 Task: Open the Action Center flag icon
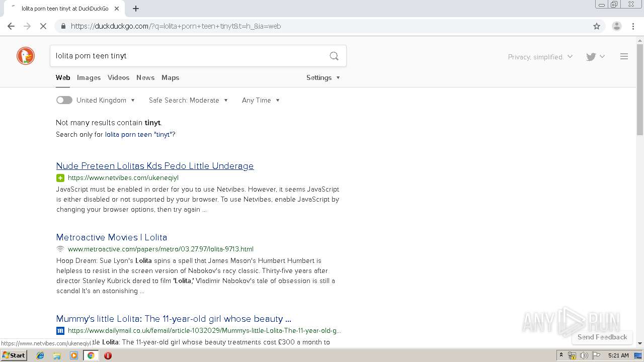[x=596, y=355]
